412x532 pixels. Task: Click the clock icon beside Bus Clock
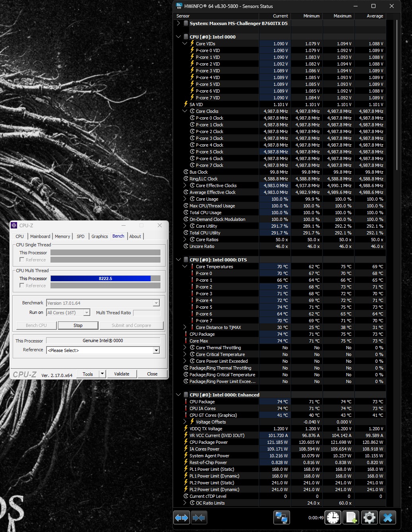click(186, 172)
